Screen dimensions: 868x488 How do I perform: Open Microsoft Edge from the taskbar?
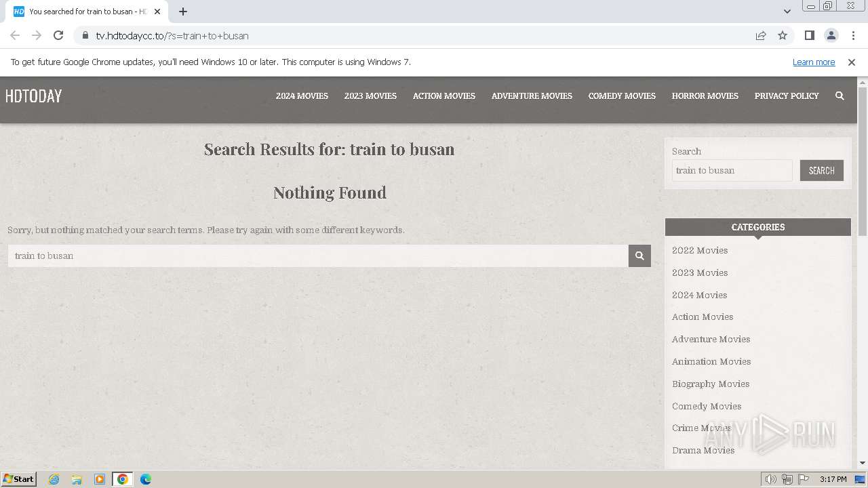[146, 479]
